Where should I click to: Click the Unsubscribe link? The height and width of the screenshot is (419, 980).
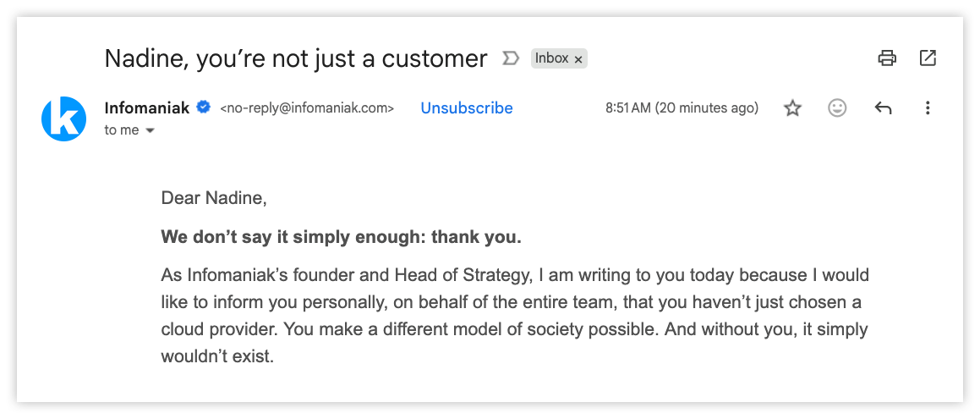[467, 108]
